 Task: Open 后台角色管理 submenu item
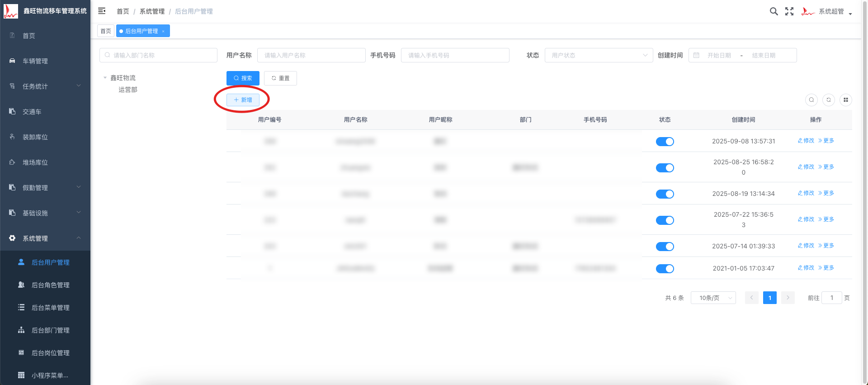(x=45, y=285)
